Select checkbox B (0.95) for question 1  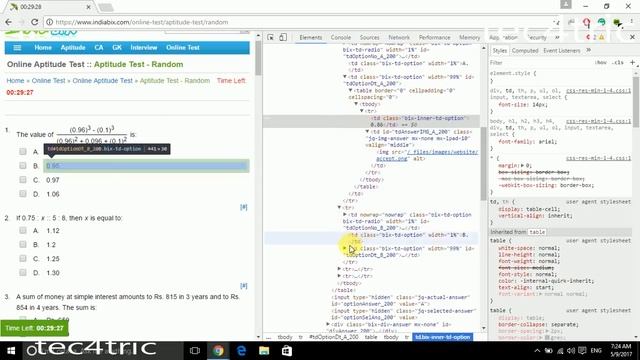[23, 166]
